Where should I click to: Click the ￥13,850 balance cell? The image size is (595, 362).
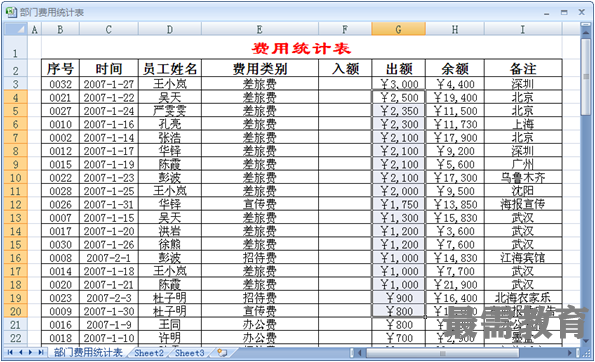pos(455,205)
